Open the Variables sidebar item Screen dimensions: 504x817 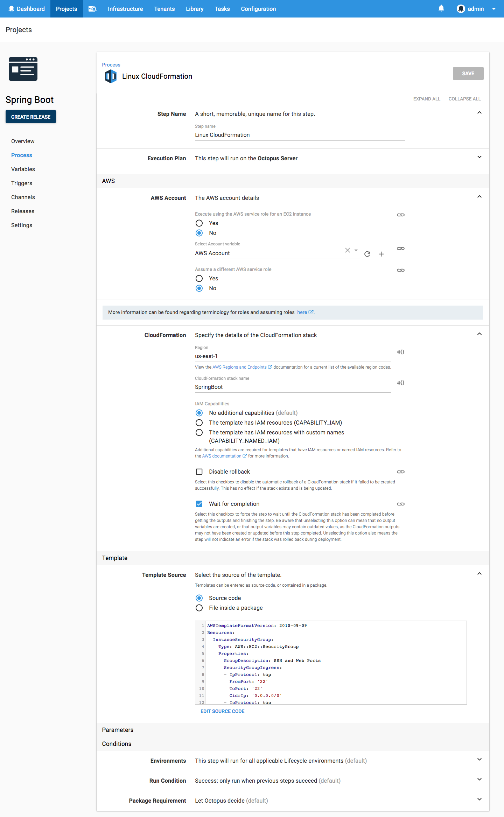pyautogui.click(x=23, y=169)
